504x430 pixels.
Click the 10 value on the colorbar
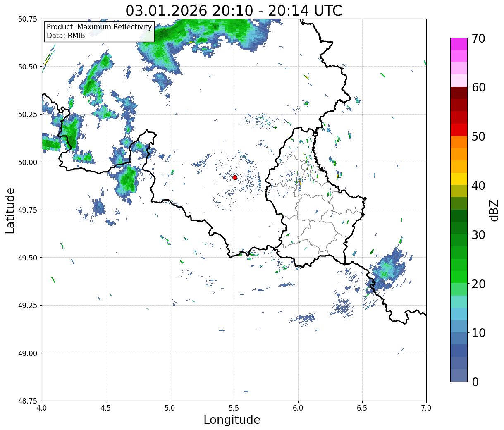pos(478,332)
